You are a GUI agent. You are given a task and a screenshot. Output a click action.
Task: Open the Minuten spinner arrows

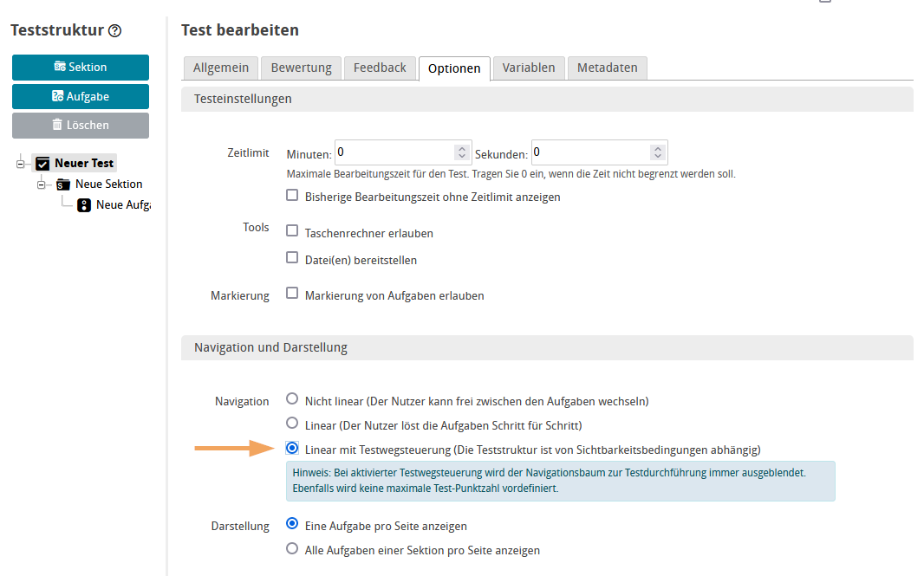pyautogui.click(x=461, y=152)
